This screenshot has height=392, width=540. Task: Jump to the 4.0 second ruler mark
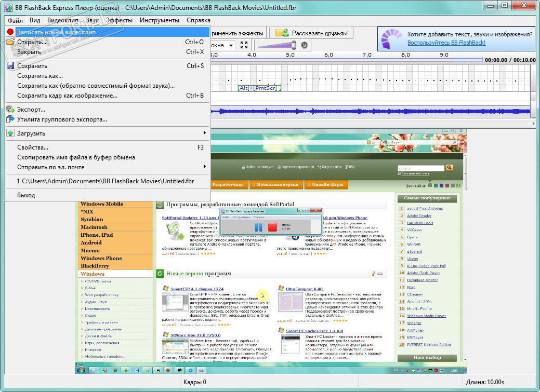tap(252, 55)
